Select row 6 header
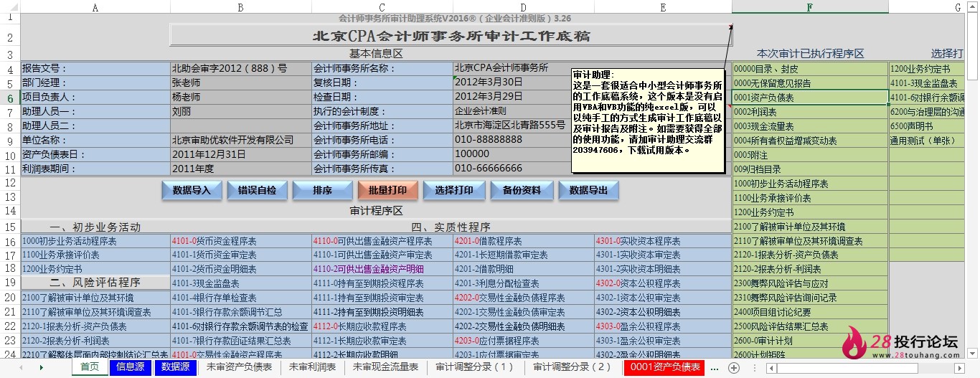The width and height of the screenshot is (980, 378). coord(10,97)
